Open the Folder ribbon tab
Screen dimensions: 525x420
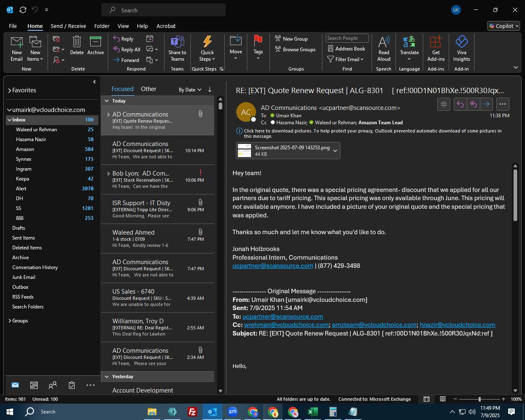102,26
